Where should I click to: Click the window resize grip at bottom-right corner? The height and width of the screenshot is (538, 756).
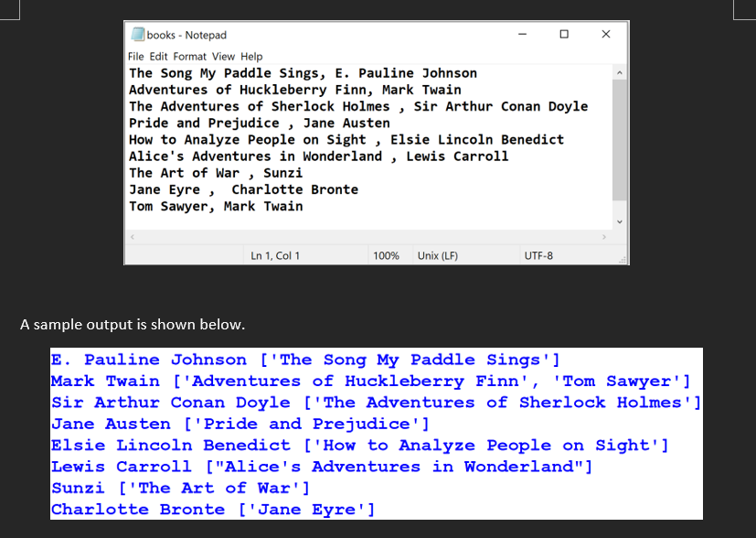click(624, 262)
